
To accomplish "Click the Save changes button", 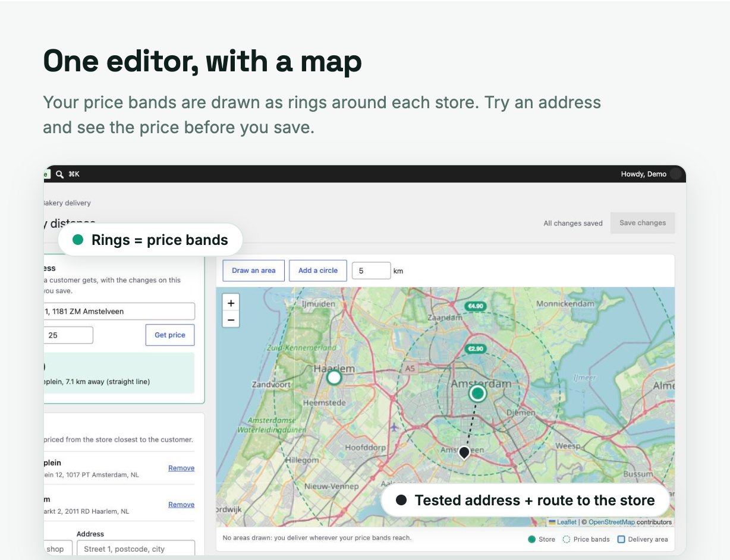I will (x=643, y=223).
